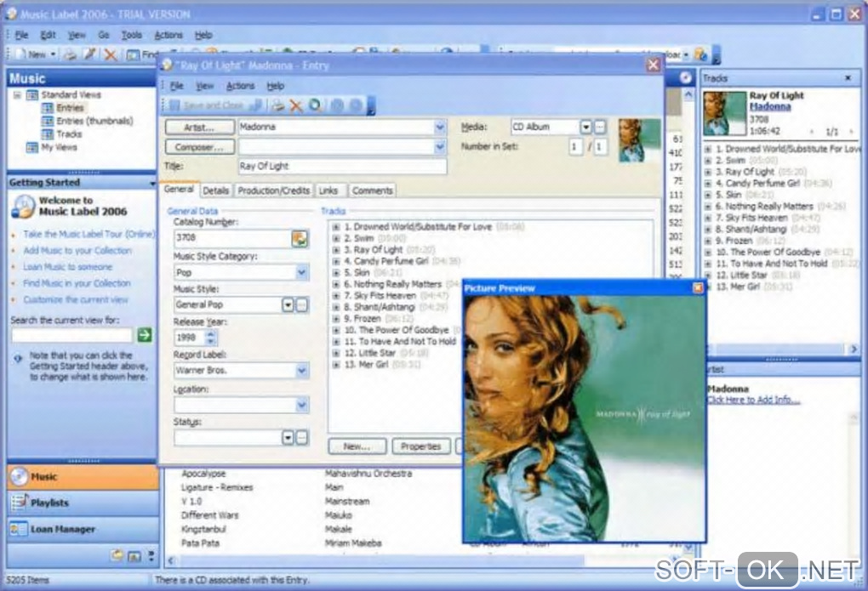Screen dimensions: 868x591
Task: Open Actions menu in Entry window
Action: coord(240,86)
